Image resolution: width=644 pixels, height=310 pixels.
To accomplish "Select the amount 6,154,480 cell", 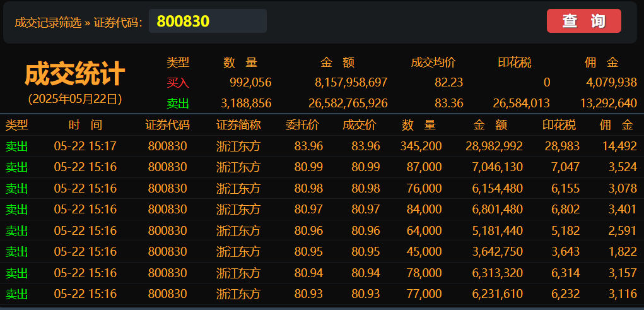I will [498, 188].
